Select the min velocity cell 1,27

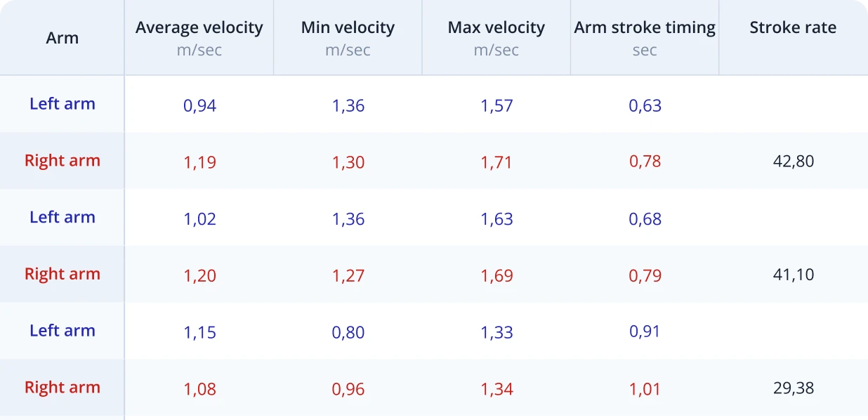348,275
